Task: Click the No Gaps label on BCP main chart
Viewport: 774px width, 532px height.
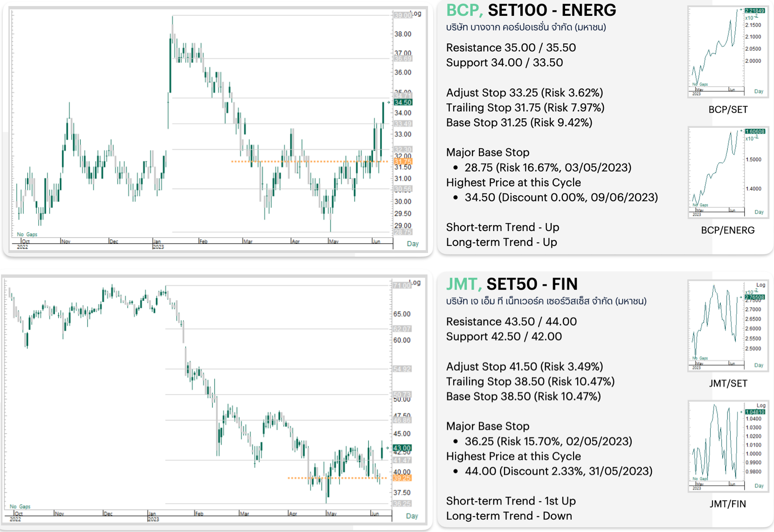Action: 27,234
